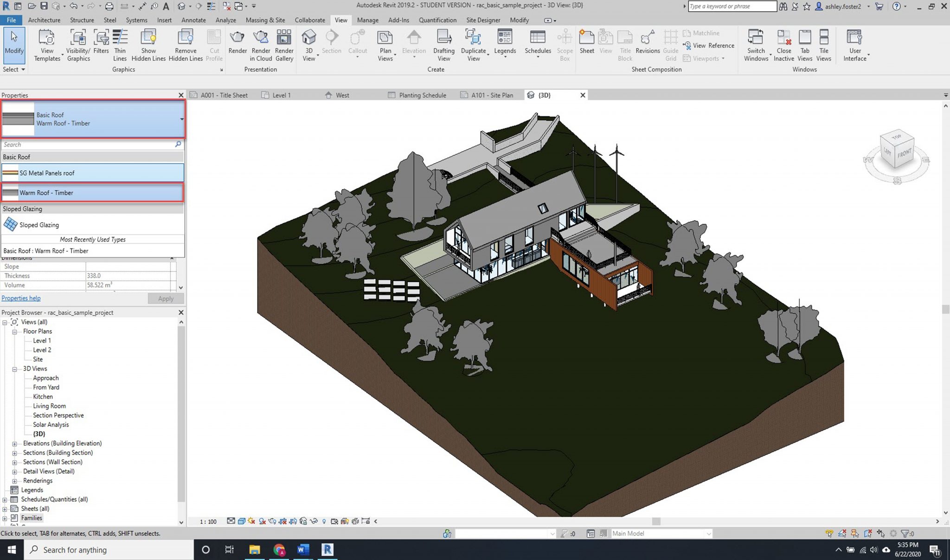
Task: Click the Apply button in Properties
Action: [166, 299]
